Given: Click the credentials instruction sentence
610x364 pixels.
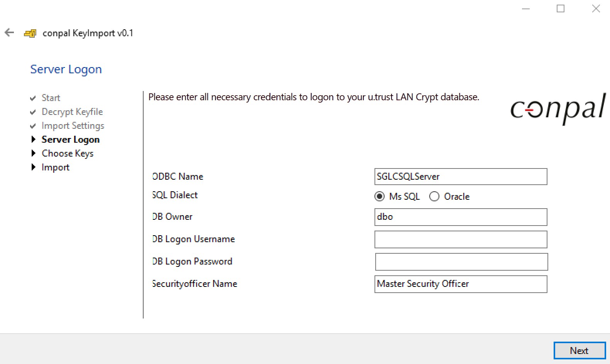Looking at the screenshot, I should tap(314, 97).
